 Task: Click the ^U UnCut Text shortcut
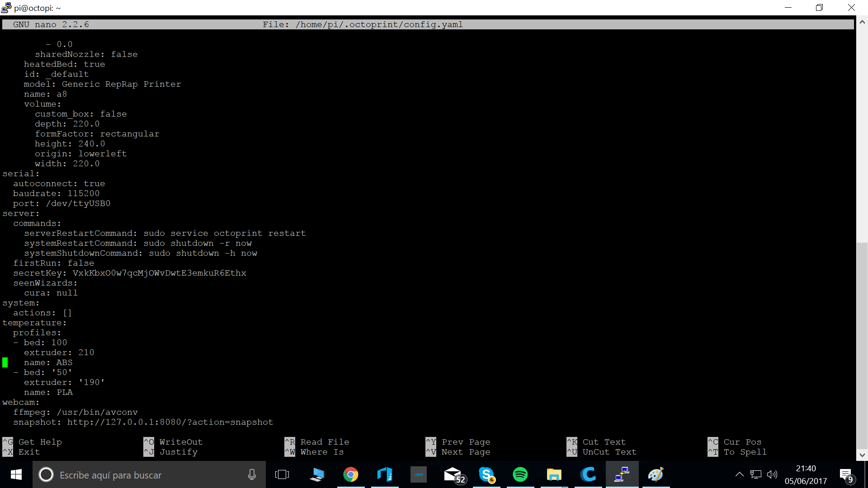[x=602, y=452]
